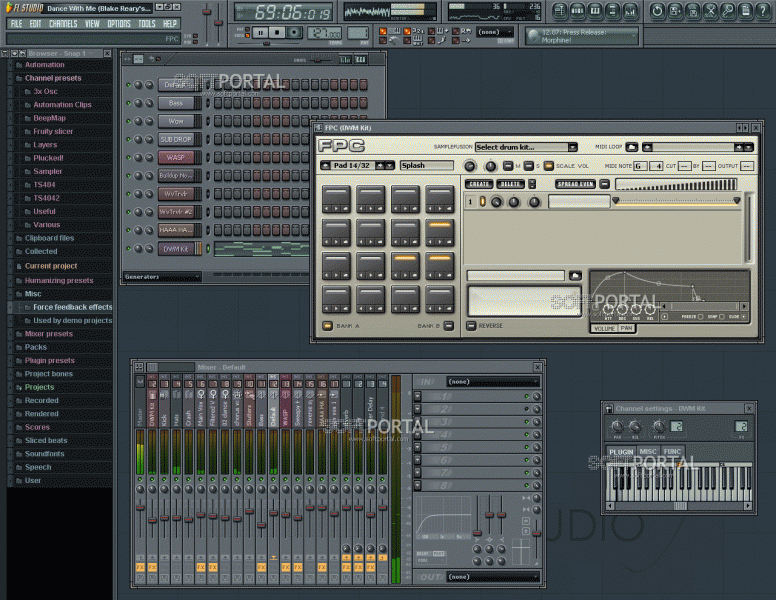Switch to the PAN envelope tab
776x600 pixels.
626,328
